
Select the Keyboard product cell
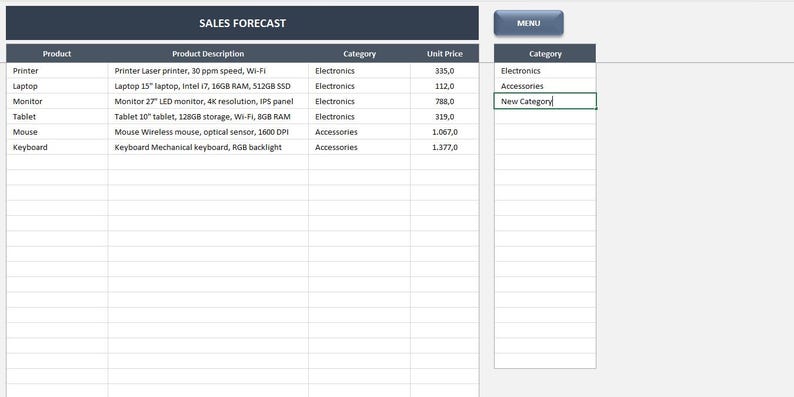click(57, 147)
